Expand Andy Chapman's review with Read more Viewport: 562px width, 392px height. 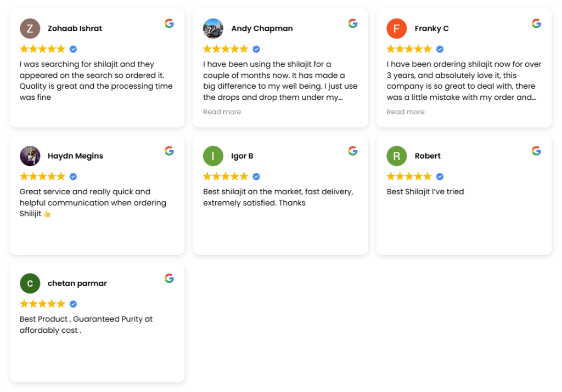222,111
